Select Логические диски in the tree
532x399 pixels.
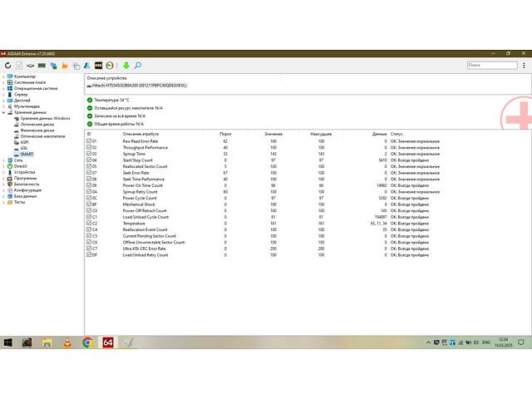(x=37, y=125)
